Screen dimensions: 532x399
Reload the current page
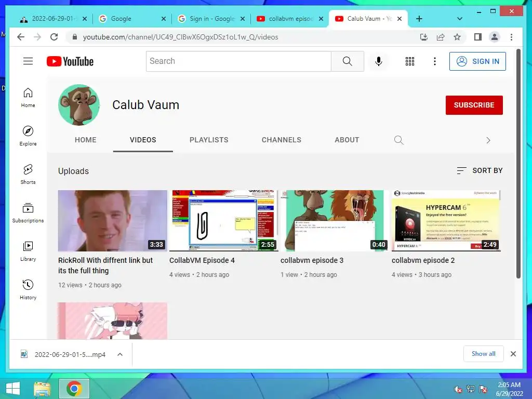point(54,37)
